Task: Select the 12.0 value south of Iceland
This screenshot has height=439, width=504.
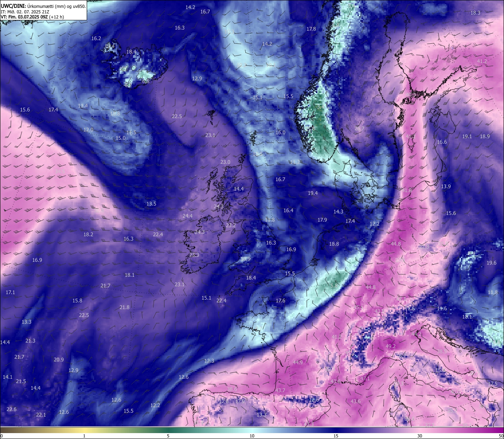Action: [x=88, y=130]
